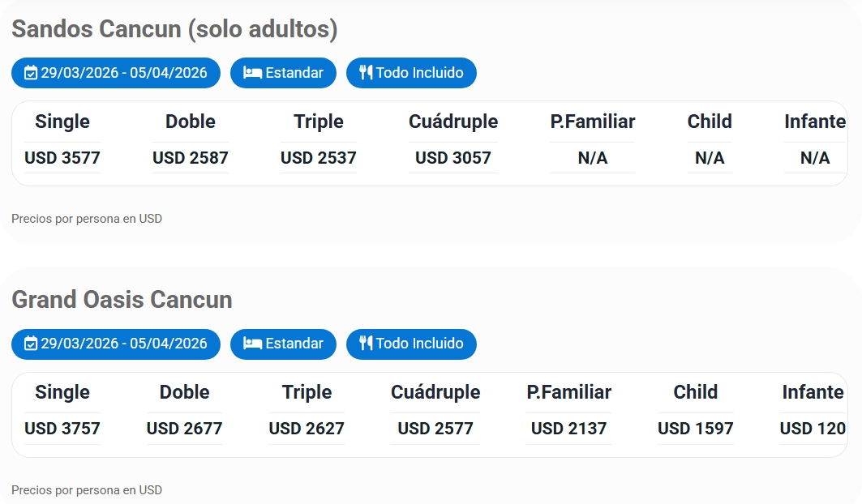Select the Sandos Cancun Single price USD 3577
The height and width of the screenshot is (504, 862).
pos(62,158)
